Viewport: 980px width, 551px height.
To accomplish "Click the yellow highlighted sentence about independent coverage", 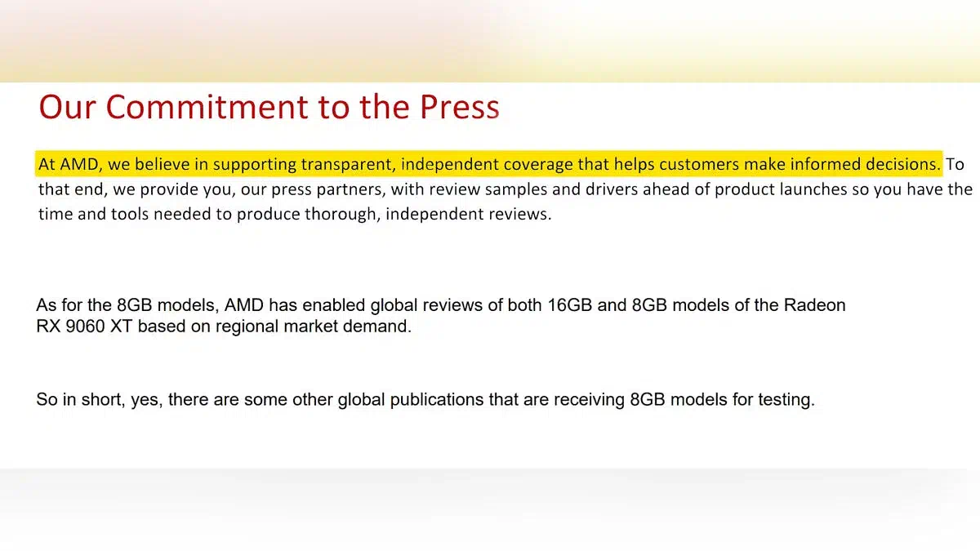I will tap(489, 164).
